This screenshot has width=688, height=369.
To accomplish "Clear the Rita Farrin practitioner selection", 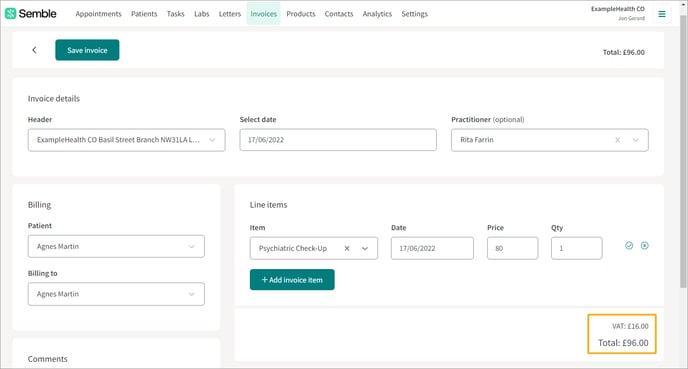I will click(617, 140).
